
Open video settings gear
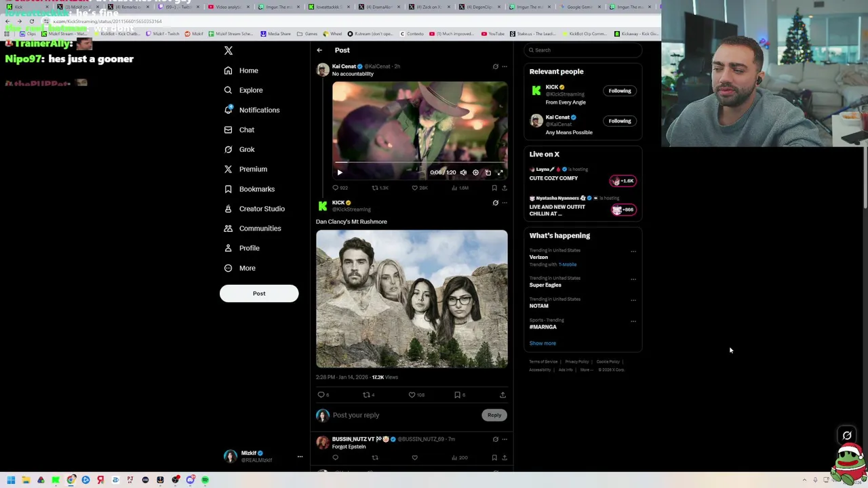point(475,172)
